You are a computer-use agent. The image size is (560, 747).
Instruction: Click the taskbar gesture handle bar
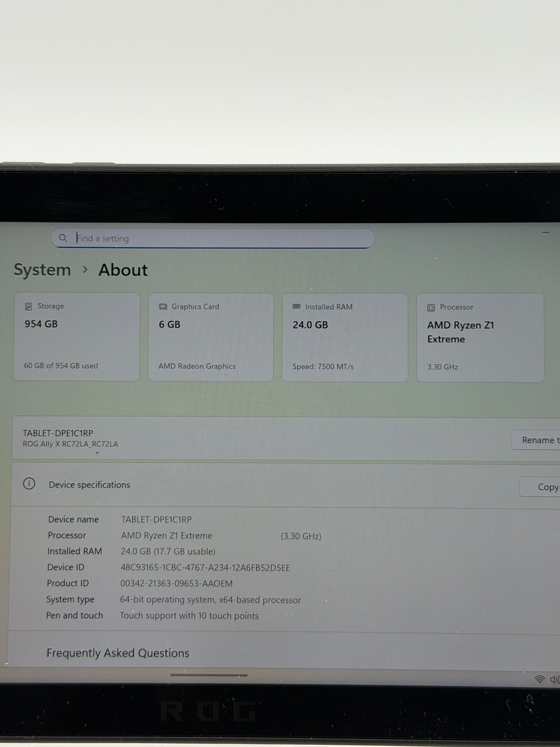point(209,675)
